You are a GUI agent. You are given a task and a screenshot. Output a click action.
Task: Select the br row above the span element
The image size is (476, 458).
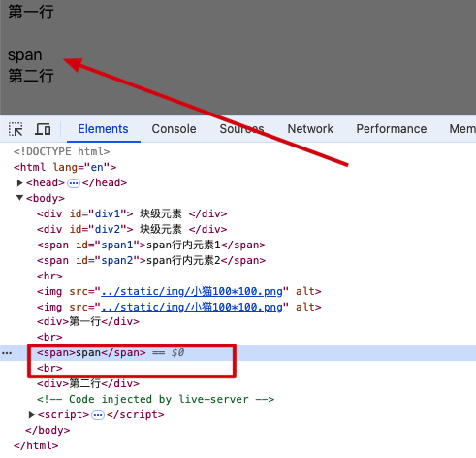tap(49, 337)
